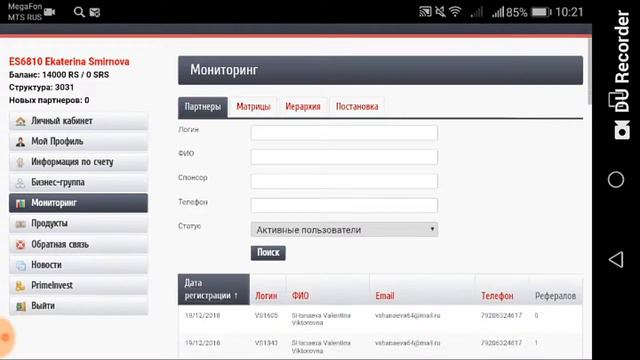Viewport: 640px width, 360px height.
Task: Click the PrimeInvest icon
Action: click(x=20, y=286)
